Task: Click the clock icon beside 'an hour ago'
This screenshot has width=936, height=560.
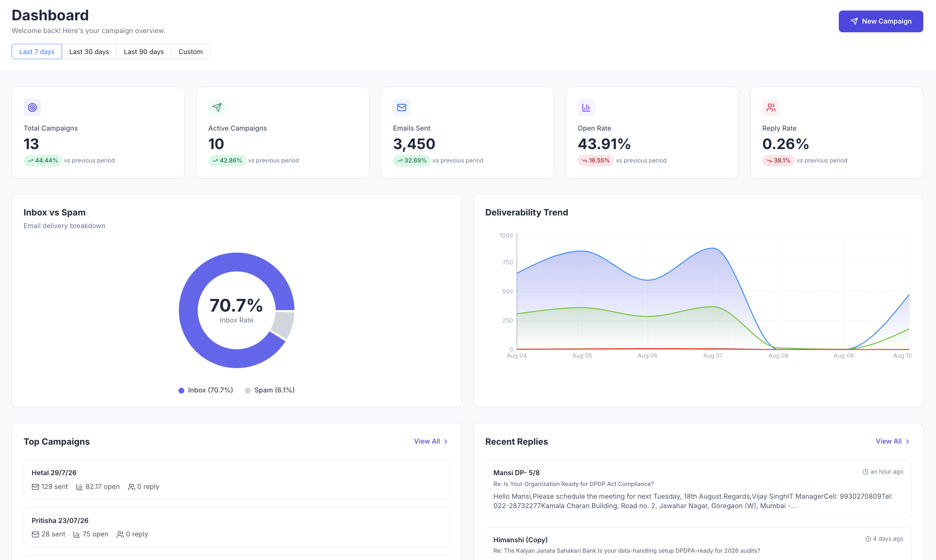Action: (x=865, y=472)
